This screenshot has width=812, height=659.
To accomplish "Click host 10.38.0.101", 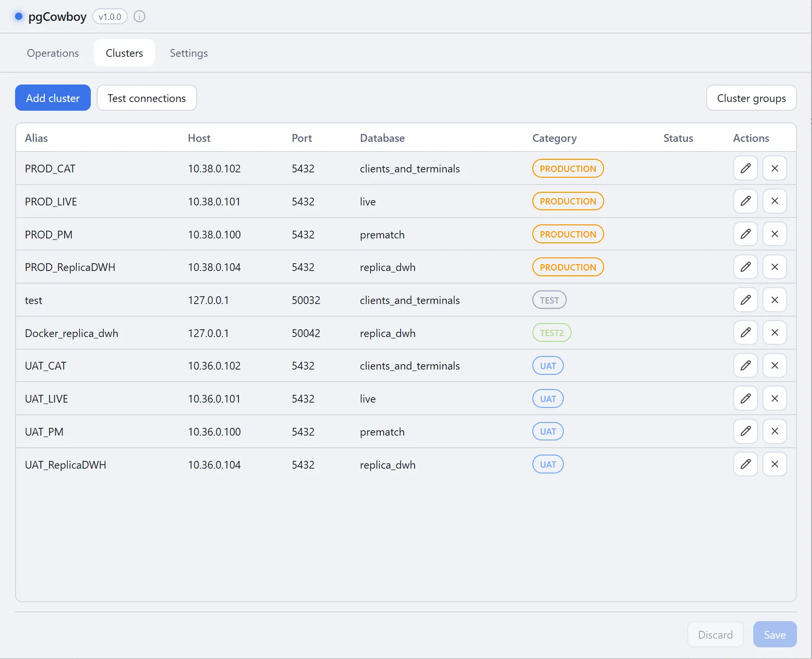I will [214, 202].
